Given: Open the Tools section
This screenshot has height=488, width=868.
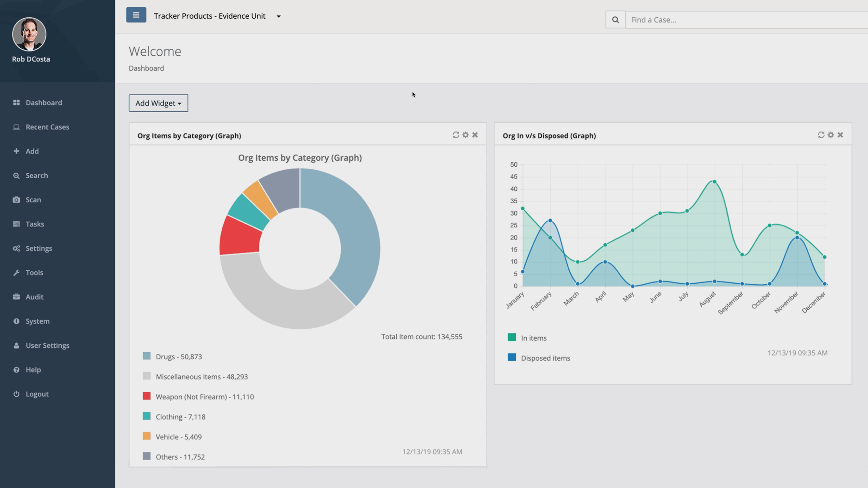Looking at the screenshot, I should click(34, 272).
